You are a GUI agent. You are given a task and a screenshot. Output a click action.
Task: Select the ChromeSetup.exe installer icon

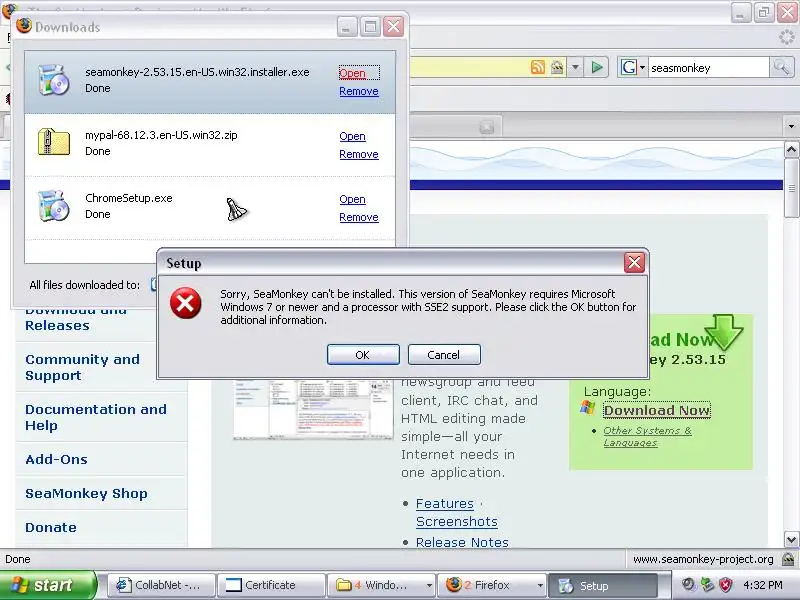coord(53,206)
